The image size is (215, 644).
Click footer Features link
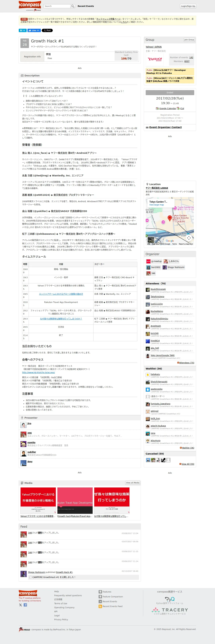coord(107,592)
